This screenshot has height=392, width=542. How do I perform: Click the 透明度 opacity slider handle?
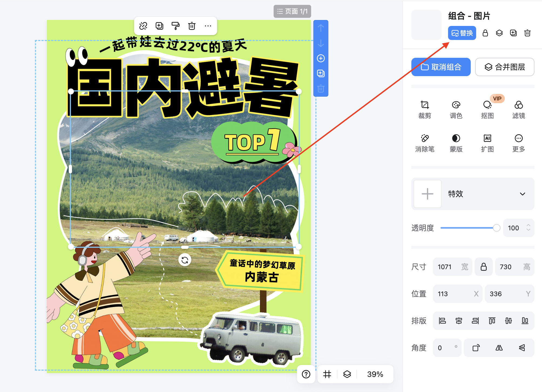coord(497,228)
